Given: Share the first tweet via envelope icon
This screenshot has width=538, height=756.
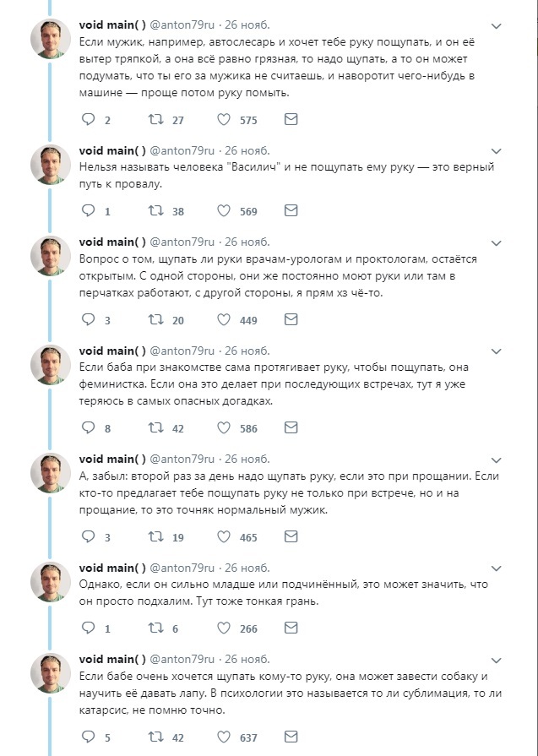Looking at the screenshot, I should [291, 120].
